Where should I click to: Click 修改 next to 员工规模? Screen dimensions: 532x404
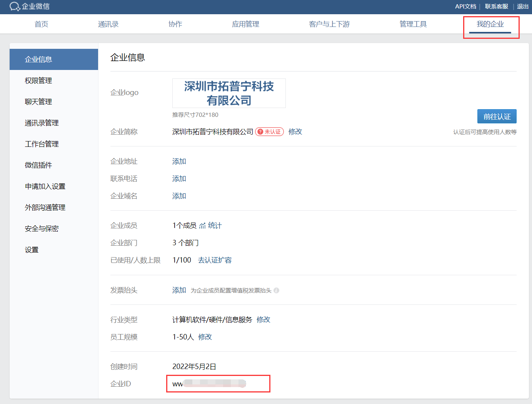205,337
